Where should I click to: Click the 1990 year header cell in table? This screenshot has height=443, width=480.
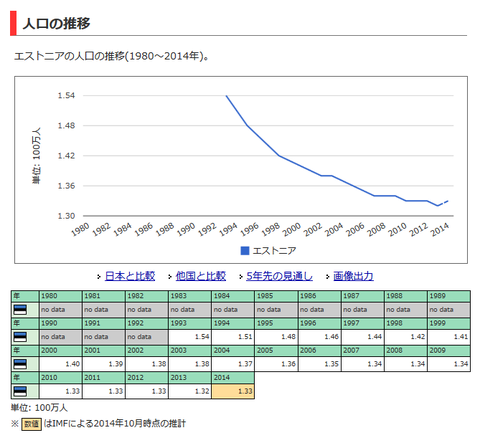(61, 323)
